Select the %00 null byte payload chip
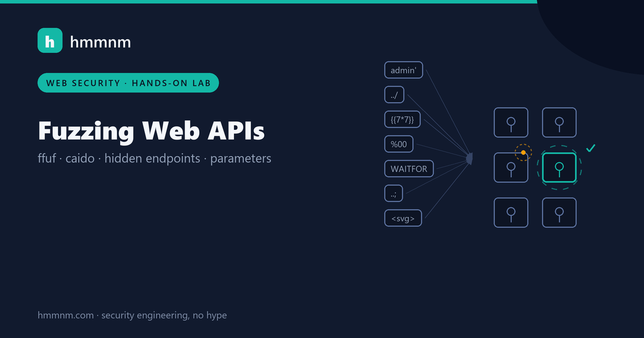The image size is (644, 338). (399, 144)
